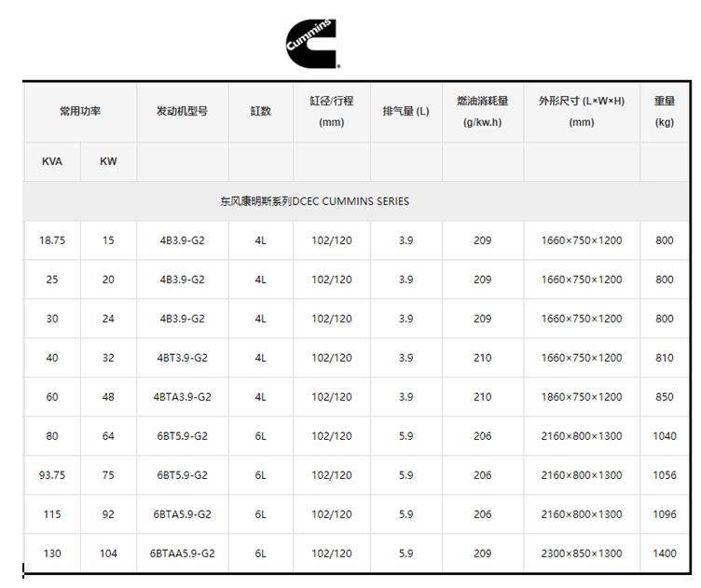The width and height of the screenshot is (701, 588).
Task: Select engine model 6BTA5.9-G2
Action: (183, 514)
